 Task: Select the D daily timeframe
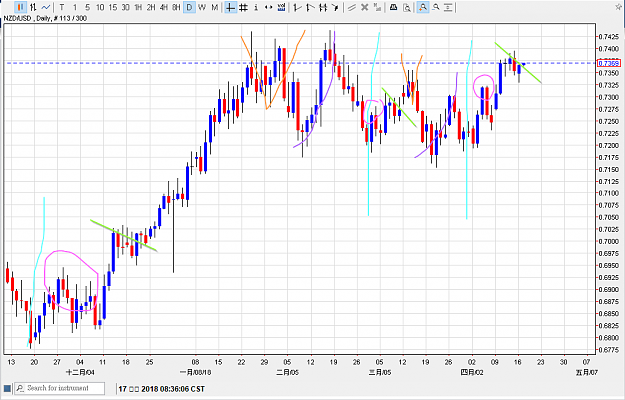189,7
